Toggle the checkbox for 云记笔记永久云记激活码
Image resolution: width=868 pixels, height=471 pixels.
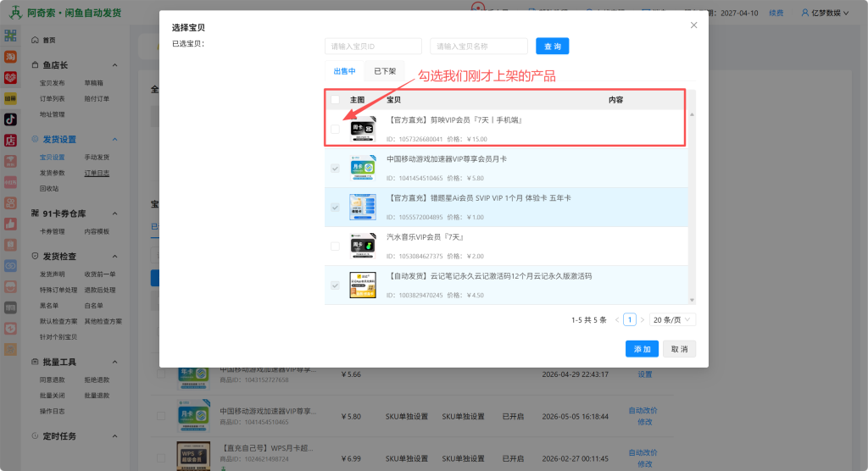pos(335,285)
